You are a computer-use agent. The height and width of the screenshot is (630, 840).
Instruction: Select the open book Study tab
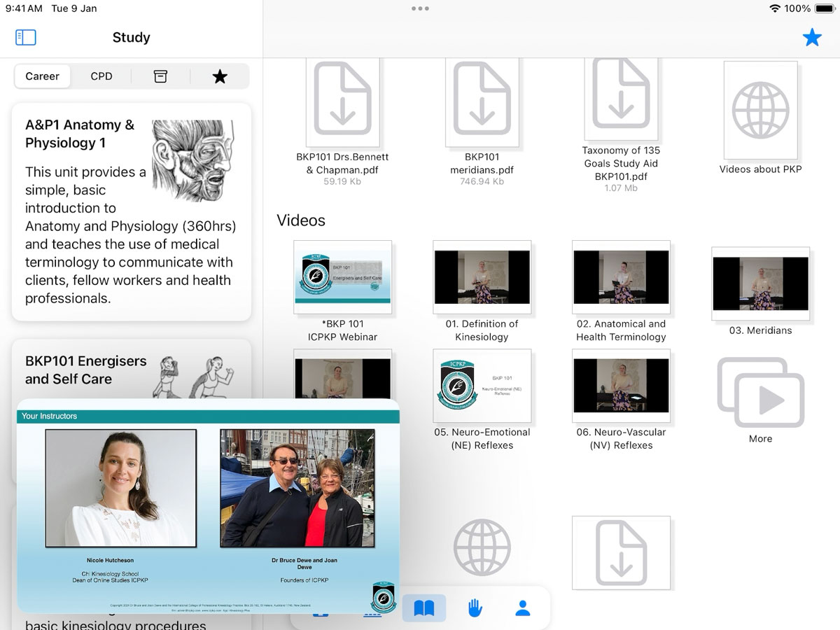[424, 608]
